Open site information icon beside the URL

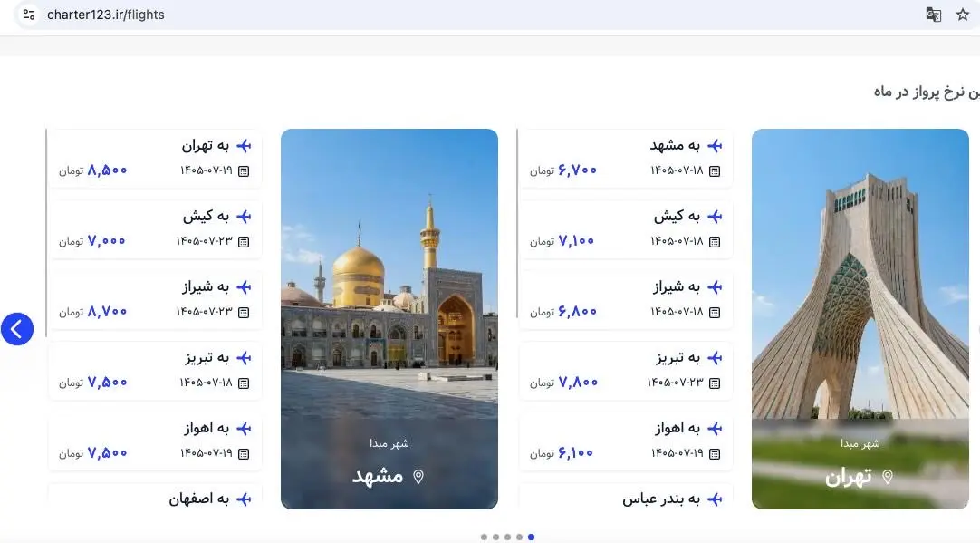[x=29, y=15]
